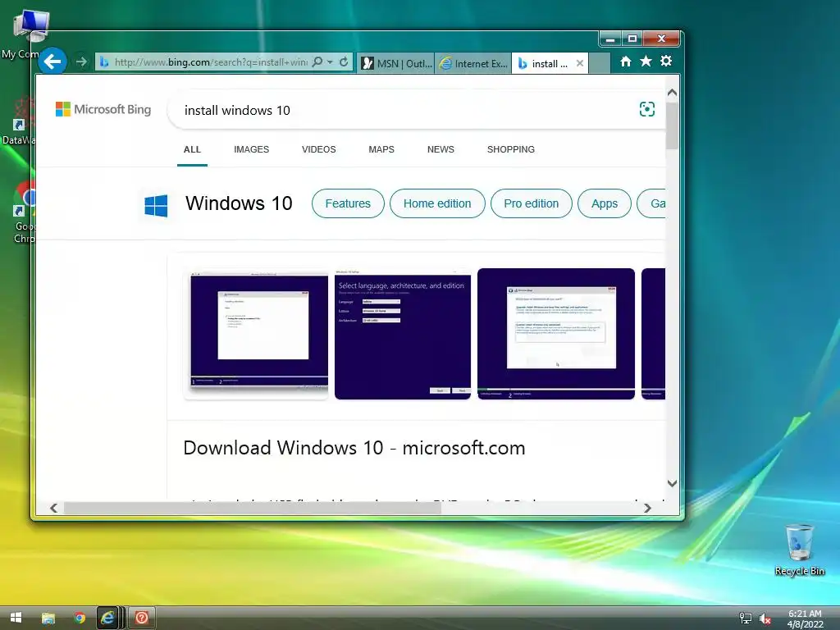The height and width of the screenshot is (630, 840).
Task: Open Favorites star icon
Action: pyautogui.click(x=646, y=62)
